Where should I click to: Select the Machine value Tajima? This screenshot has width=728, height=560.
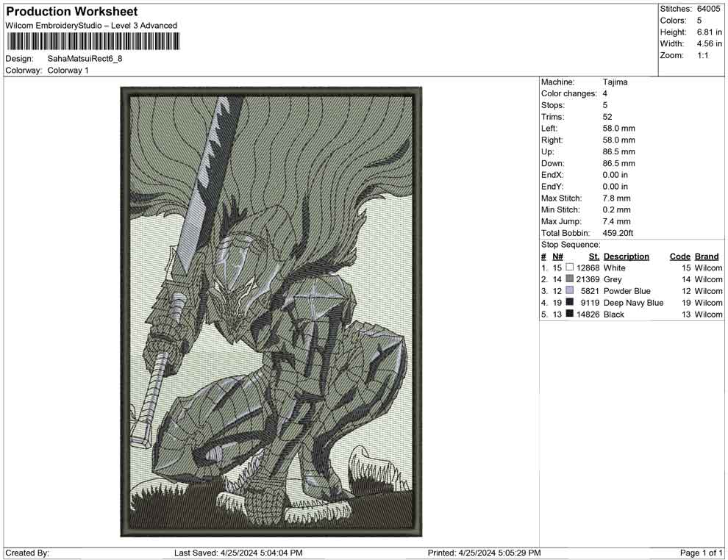pos(615,82)
